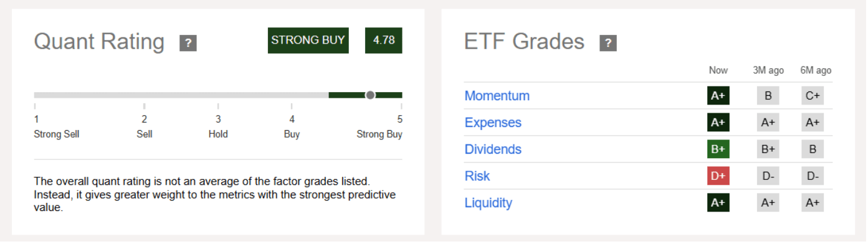Image resolution: width=868 pixels, height=244 pixels.
Task: Open the Dividends grade link
Action: [493, 149]
